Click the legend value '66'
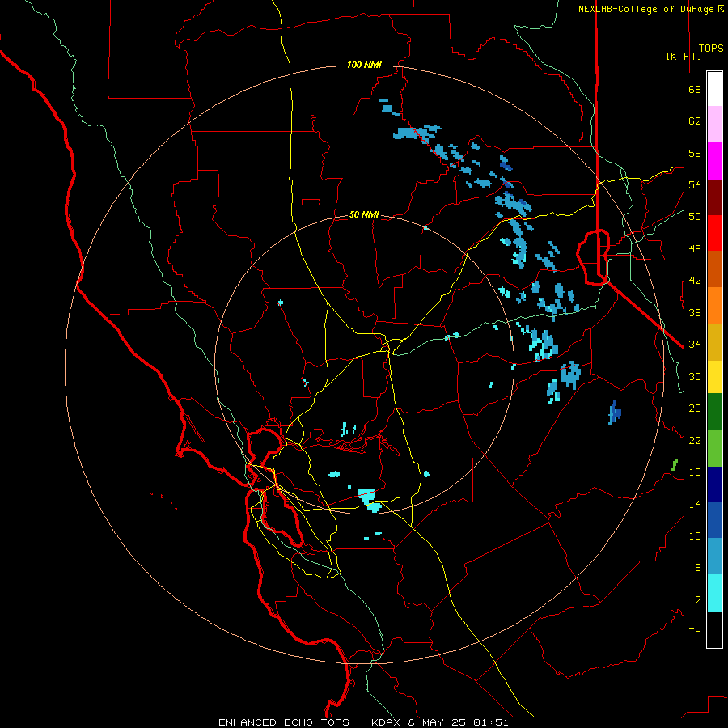Screen dimensions: 728x728 695,89
